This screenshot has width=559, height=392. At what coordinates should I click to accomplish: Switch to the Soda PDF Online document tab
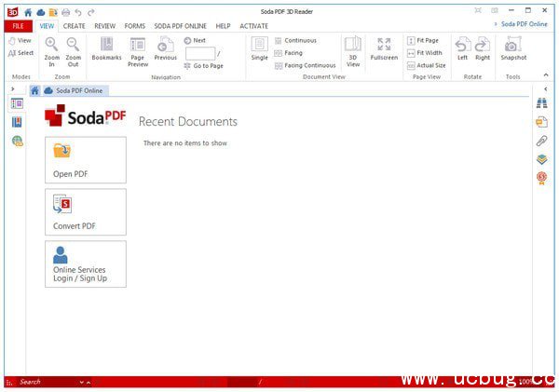click(x=74, y=90)
